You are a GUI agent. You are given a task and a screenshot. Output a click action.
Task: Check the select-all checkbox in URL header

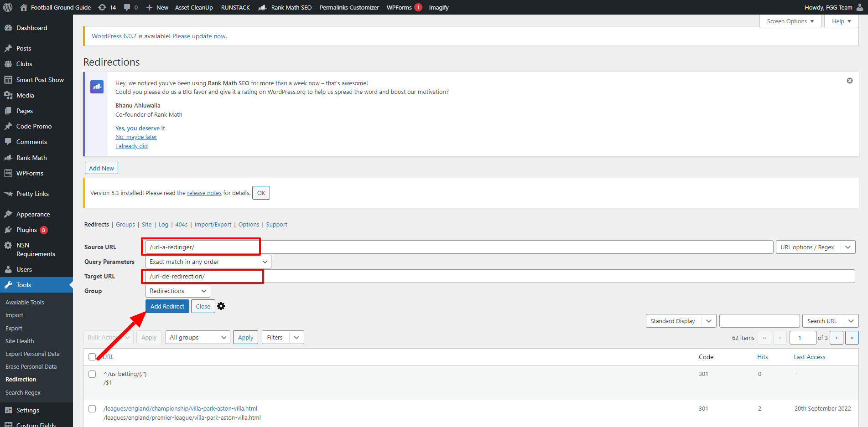[92, 357]
